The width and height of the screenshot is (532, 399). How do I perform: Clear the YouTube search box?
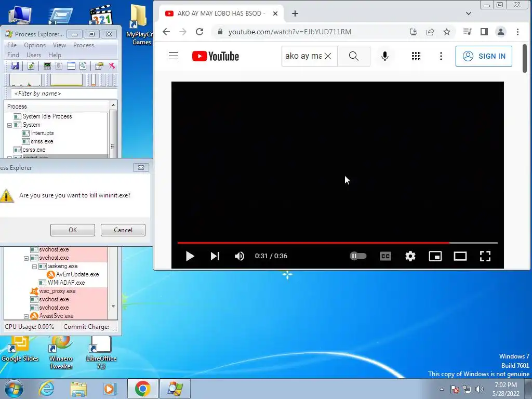click(328, 56)
